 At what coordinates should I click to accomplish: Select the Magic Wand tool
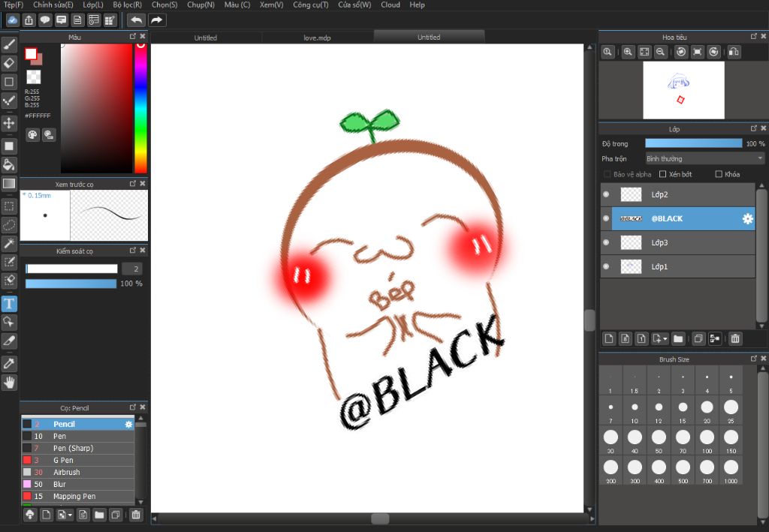(9, 243)
